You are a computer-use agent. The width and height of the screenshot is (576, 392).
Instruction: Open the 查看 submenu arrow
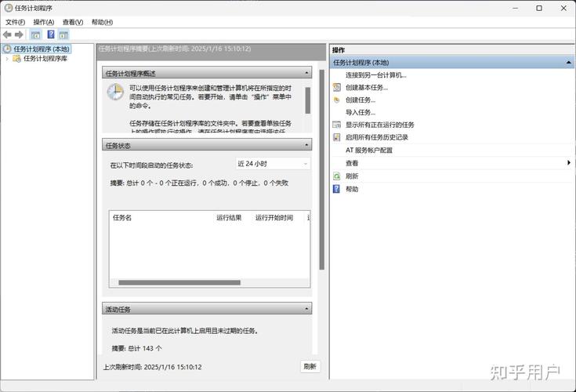(x=569, y=162)
